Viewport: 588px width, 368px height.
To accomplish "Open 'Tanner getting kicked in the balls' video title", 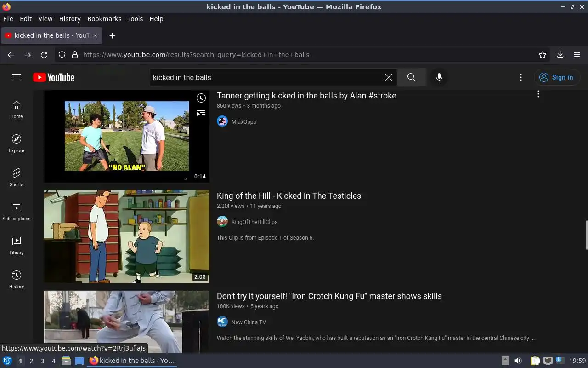I will [x=306, y=96].
